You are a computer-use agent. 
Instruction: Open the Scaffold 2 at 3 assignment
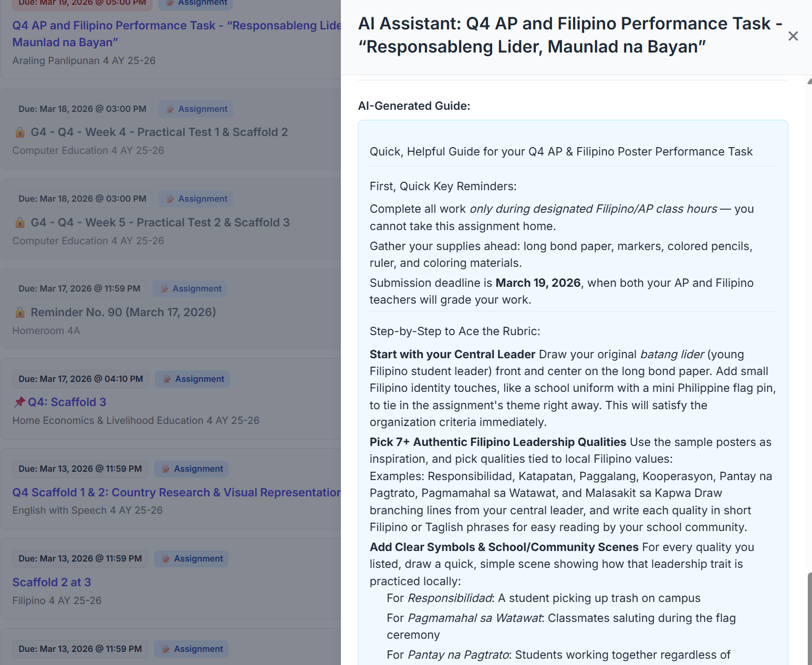click(x=51, y=582)
